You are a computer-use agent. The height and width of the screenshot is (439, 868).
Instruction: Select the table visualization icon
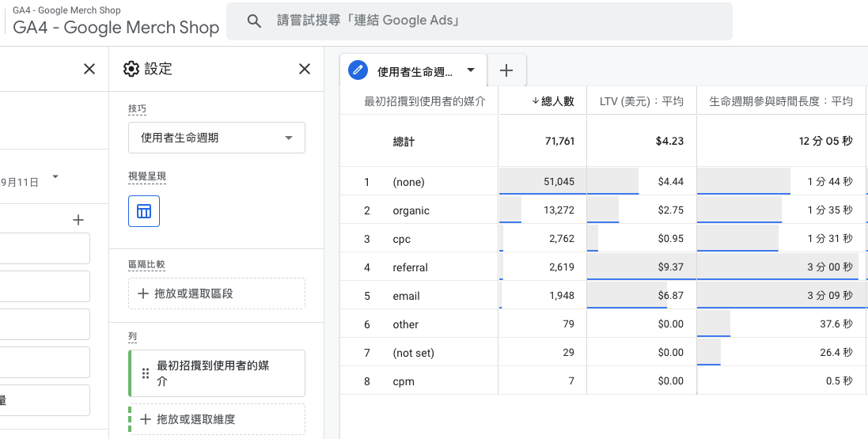[144, 211]
